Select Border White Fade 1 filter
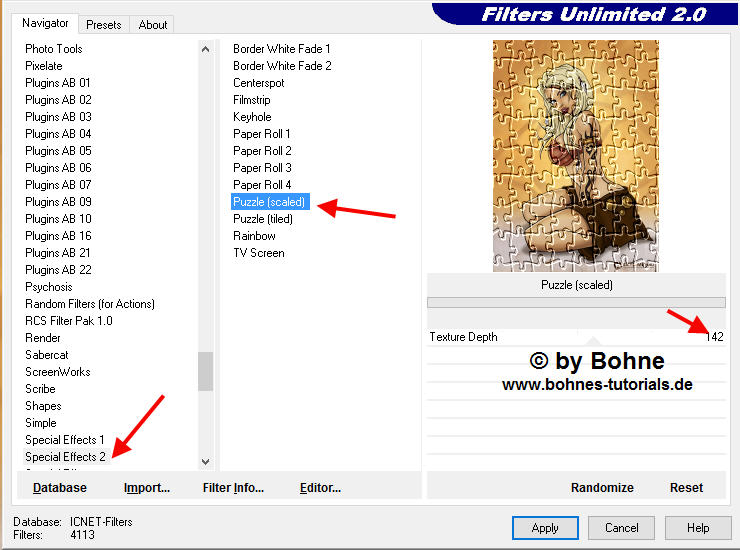Image resolution: width=740 pixels, height=550 pixels. point(281,49)
